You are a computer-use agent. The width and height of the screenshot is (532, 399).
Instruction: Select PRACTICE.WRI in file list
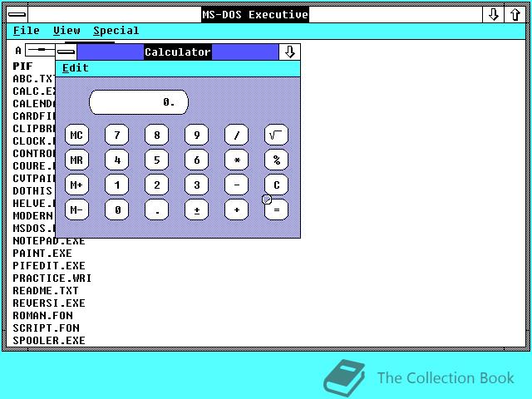click(52, 278)
